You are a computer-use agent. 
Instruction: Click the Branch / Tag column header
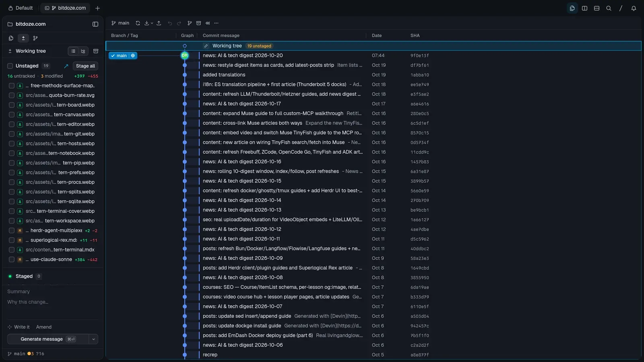[124, 35]
